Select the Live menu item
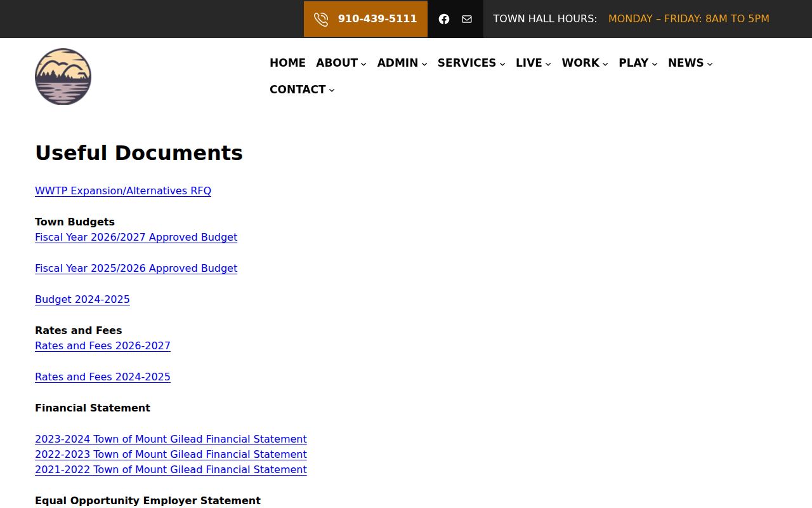The width and height of the screenshot is (812, 508). [529, 63]
